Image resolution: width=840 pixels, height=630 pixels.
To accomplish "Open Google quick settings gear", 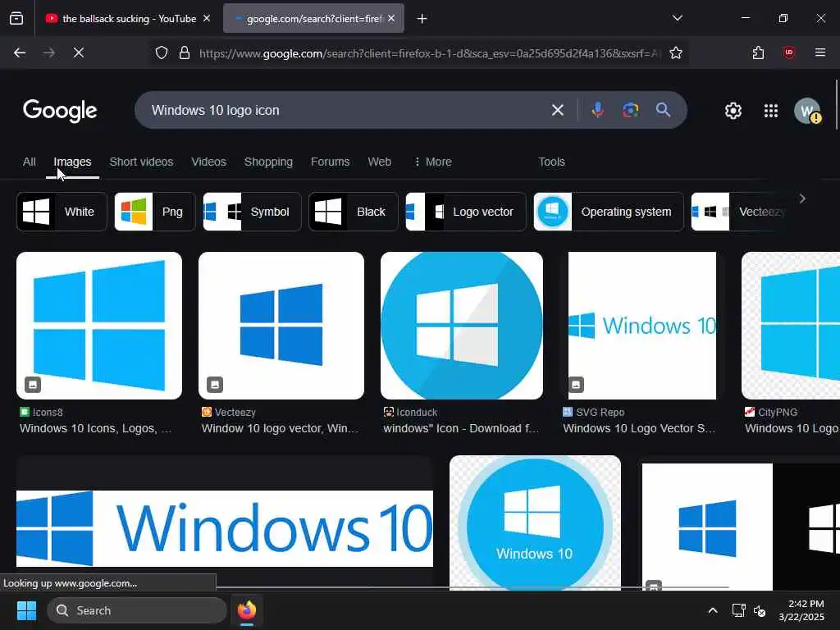I will (x=733, y=111).
